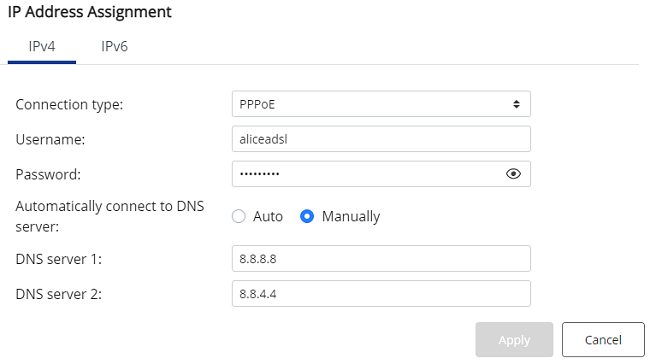Click the Auto text label

coord(268,216)
